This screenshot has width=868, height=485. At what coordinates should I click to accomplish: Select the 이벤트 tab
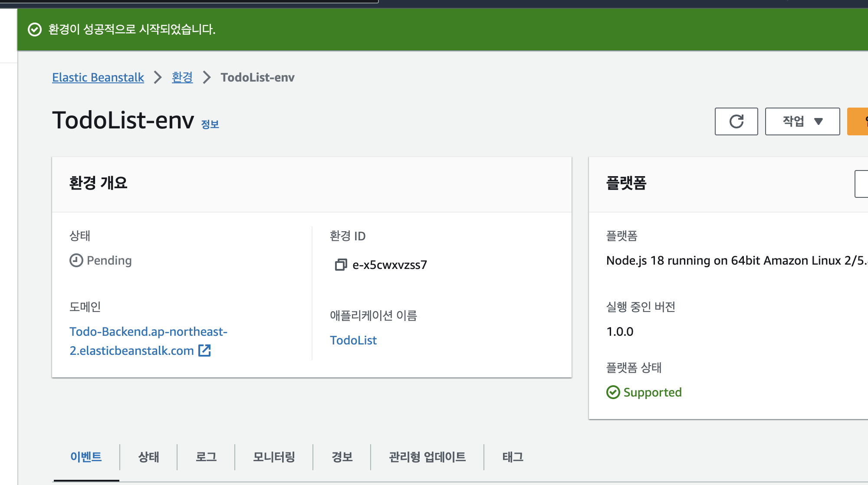(x=86, y=457)
